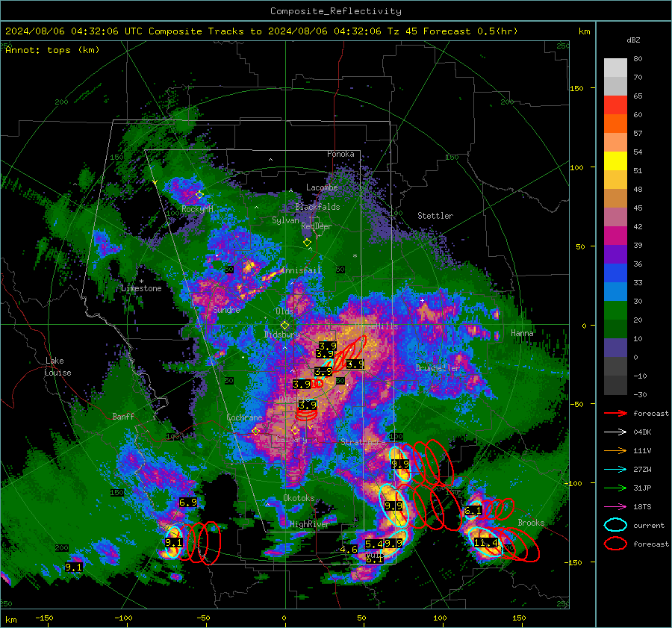Click the Limestone location label
The image size is (672, 628).
click(x=141, y=288)
